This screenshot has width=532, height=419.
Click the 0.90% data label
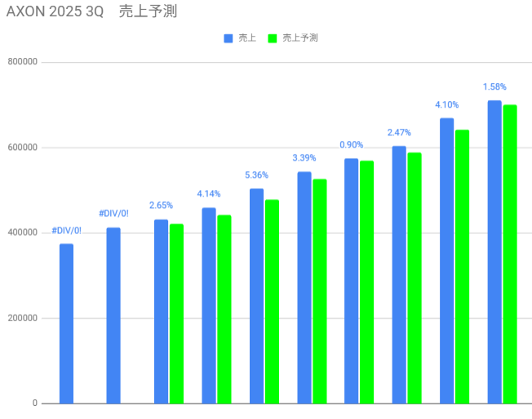[352, 145]
